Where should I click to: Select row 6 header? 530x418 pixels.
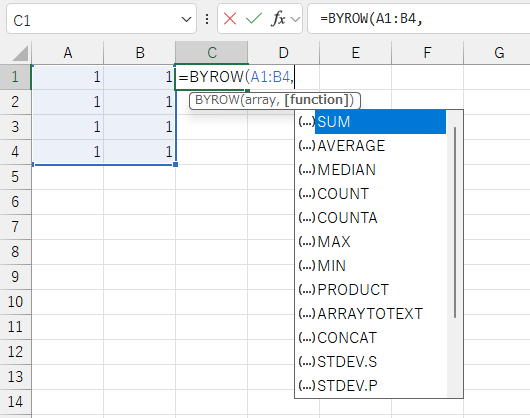point(15,202)
